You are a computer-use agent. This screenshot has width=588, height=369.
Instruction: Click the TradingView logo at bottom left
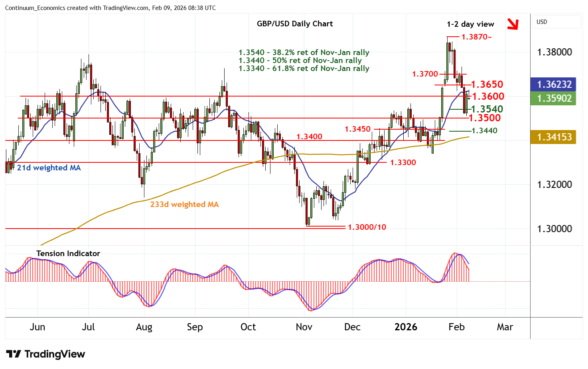tap(46, 354)
